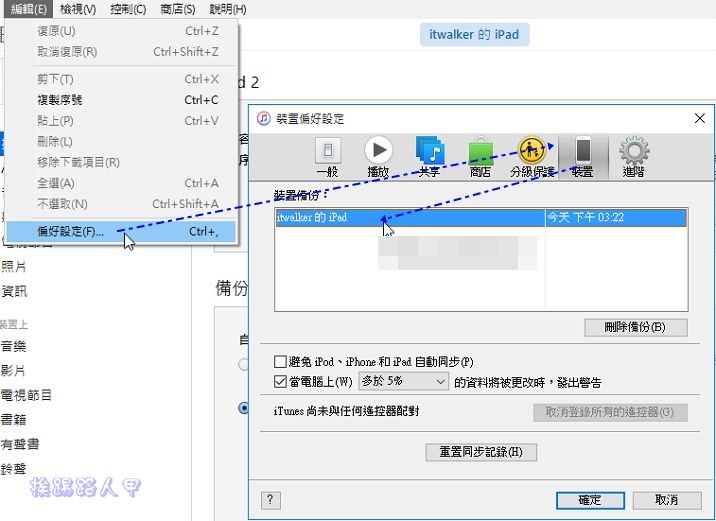Click backup time 今天 下午 03:22
This screenshot has width=716, height=521.
pos(585,217)
